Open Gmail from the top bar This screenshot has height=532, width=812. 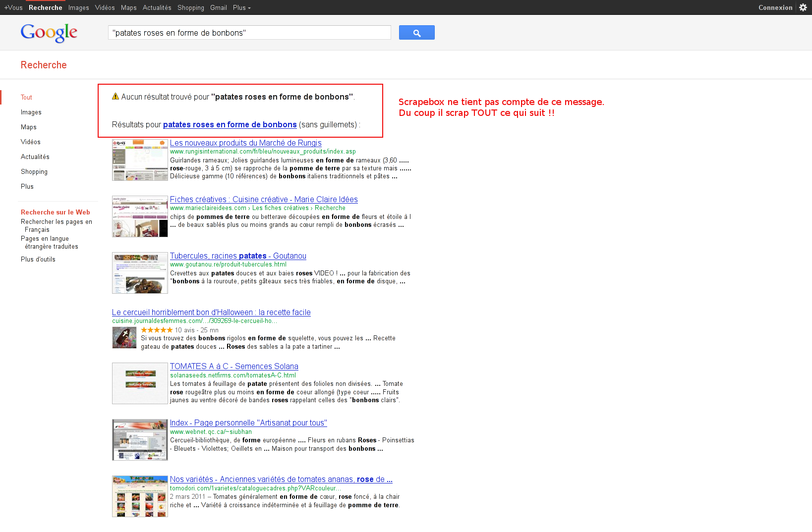point(219,7)
